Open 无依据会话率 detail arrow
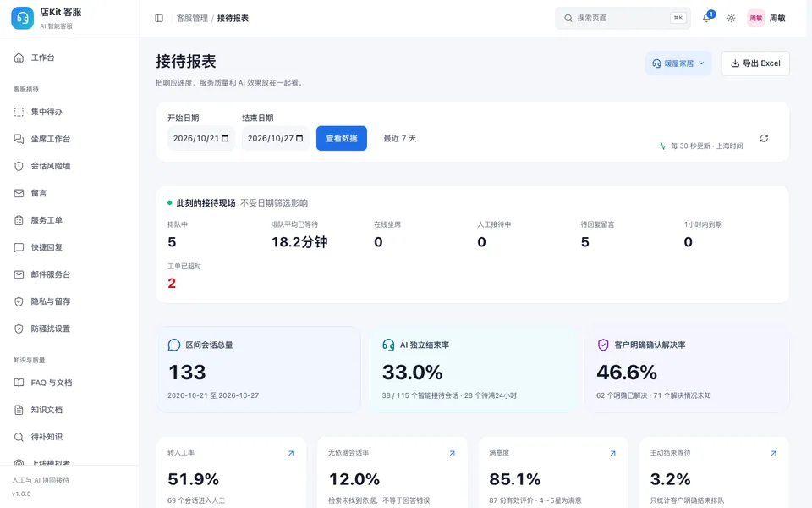Viewport: 812px width, 508px height. click(x=452, y=453)
